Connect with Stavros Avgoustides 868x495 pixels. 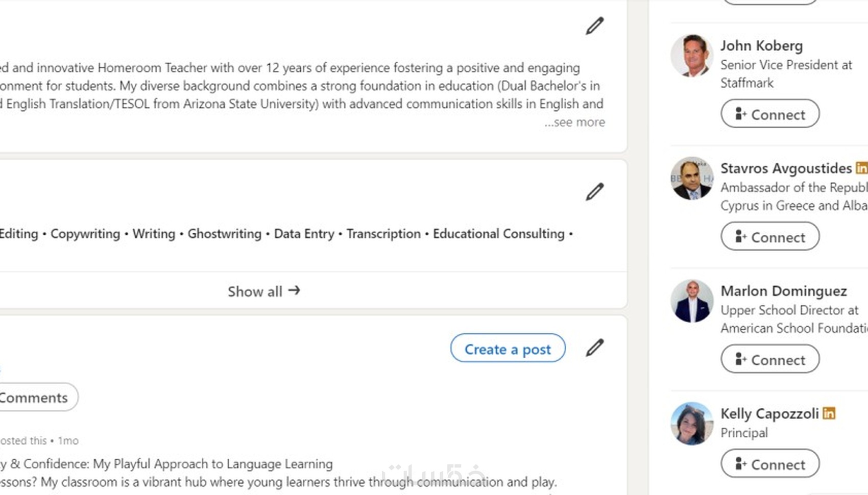[x=770, y=237]
